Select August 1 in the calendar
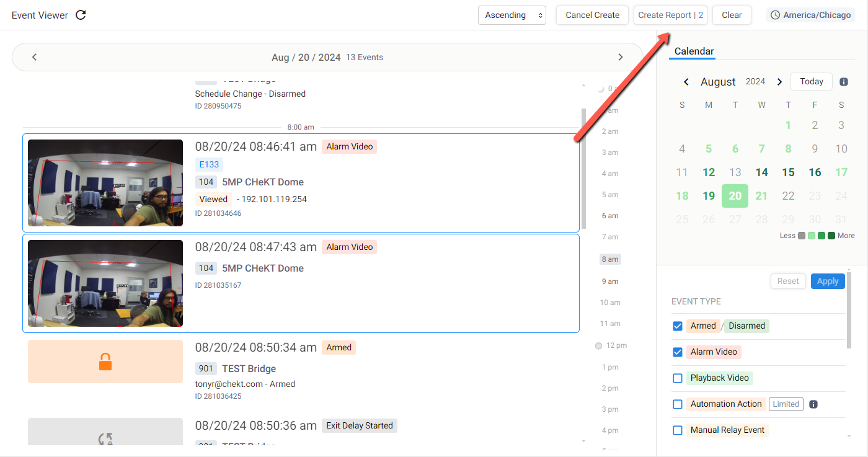Screen dimensions: 868x457 [788, 125]
